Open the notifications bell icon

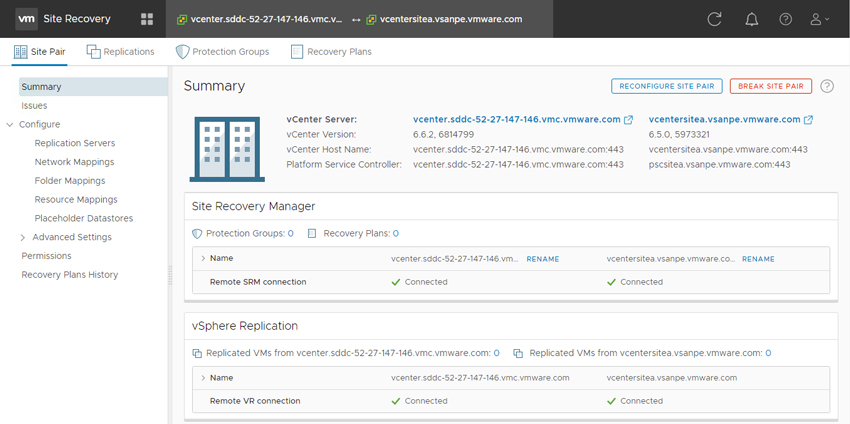(751, 20)
